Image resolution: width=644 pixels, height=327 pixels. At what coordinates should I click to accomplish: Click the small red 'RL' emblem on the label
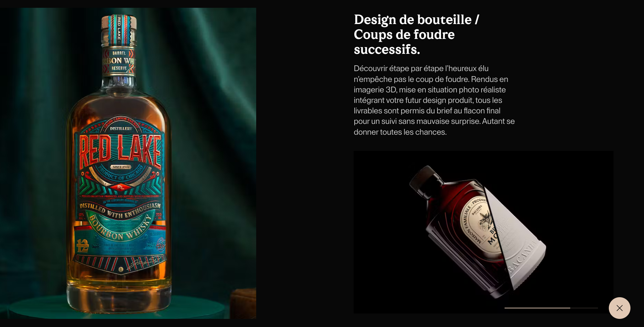[x=121, y=187]
